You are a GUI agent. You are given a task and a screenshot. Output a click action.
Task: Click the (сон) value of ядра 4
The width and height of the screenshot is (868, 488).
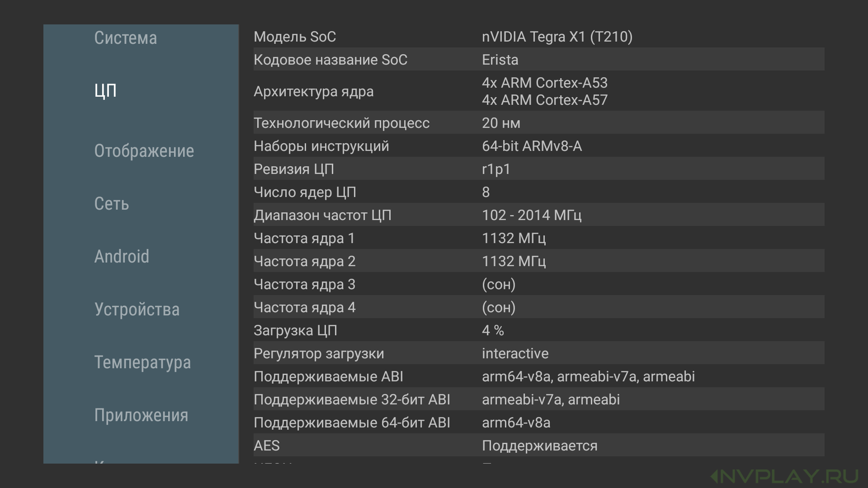coord(499,307)
